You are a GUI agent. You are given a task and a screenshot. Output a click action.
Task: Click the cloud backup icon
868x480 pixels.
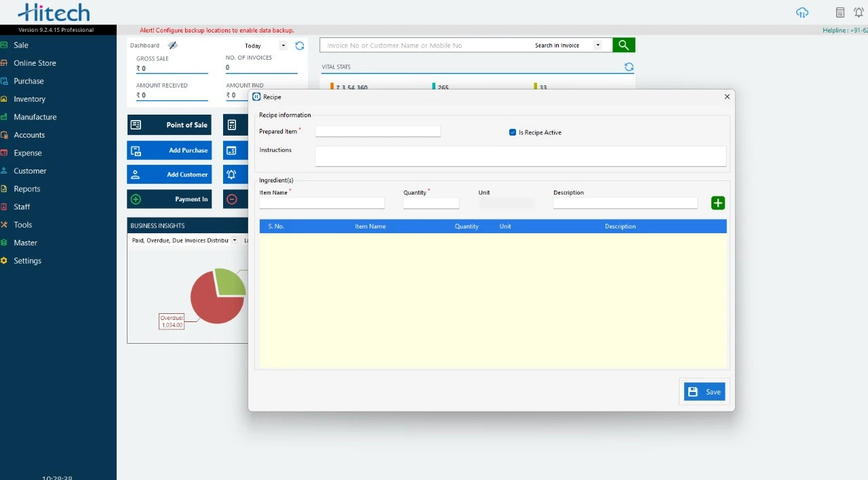(802, 13)
